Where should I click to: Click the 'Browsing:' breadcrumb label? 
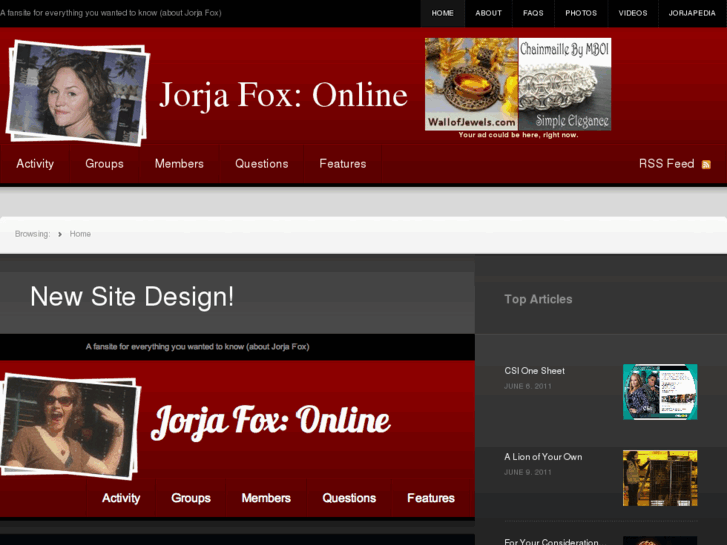(x=32, y=234)
